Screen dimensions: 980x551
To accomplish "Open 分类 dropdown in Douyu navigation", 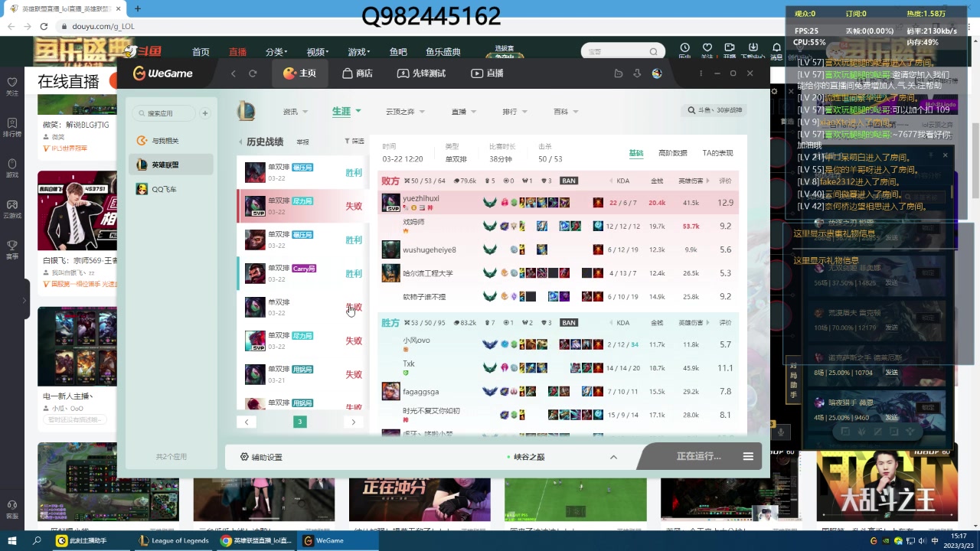I will [x=276, y=52].
